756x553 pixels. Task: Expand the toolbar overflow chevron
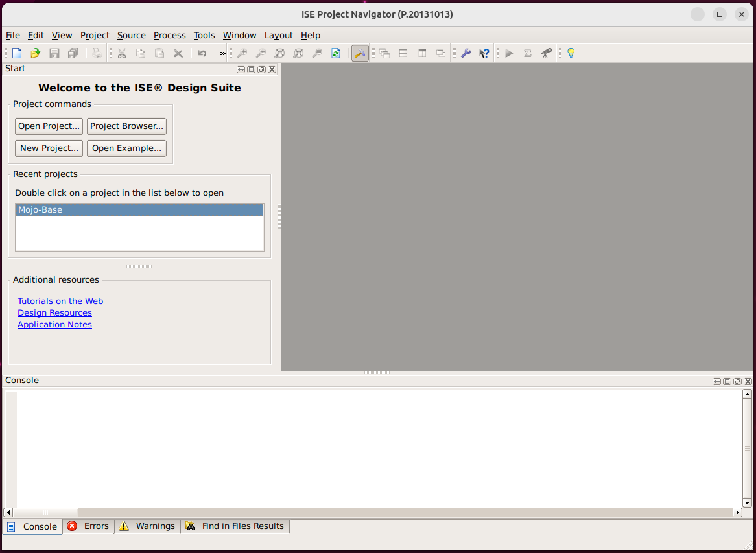tap(223, 53)
